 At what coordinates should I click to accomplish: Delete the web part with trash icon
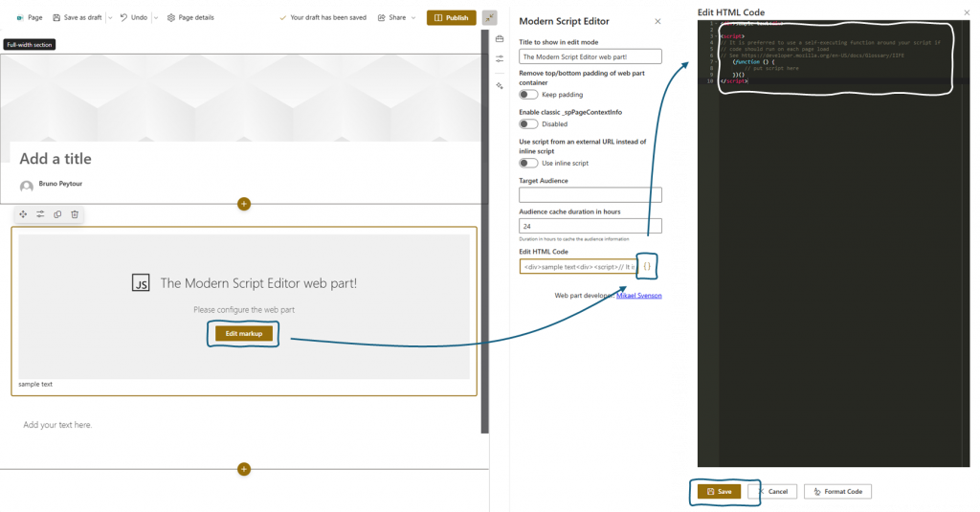click(75, 214)
